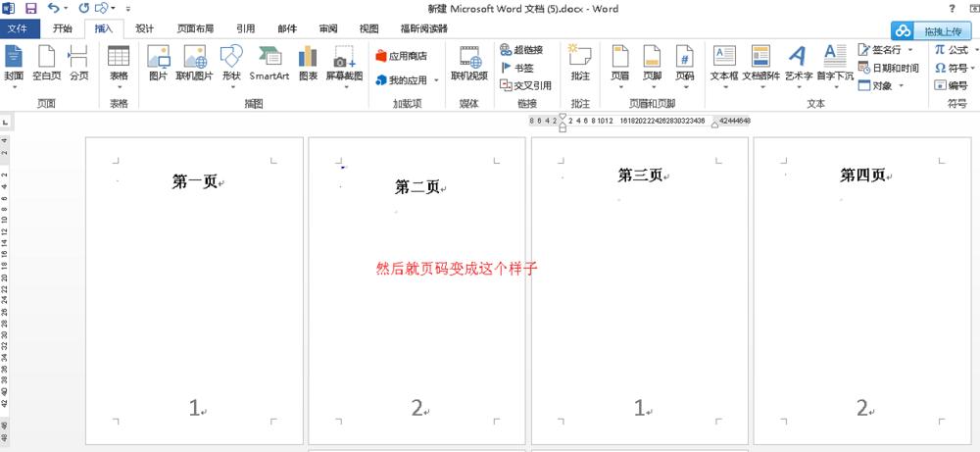980x452 pixels.
Task: Expand the 对象 dropdown arrow
Action: point(902,85)
